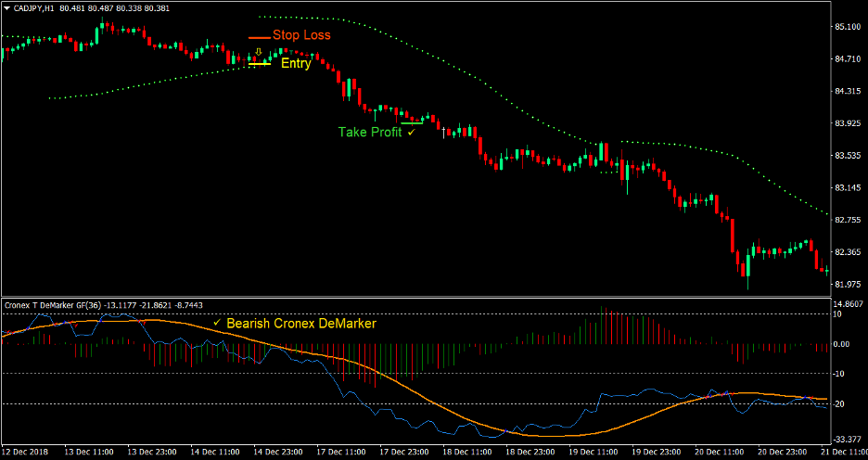Viewport: 868px width, 460px height.
Task: Select the 82.365 price scale label
Action: (848, 252)
